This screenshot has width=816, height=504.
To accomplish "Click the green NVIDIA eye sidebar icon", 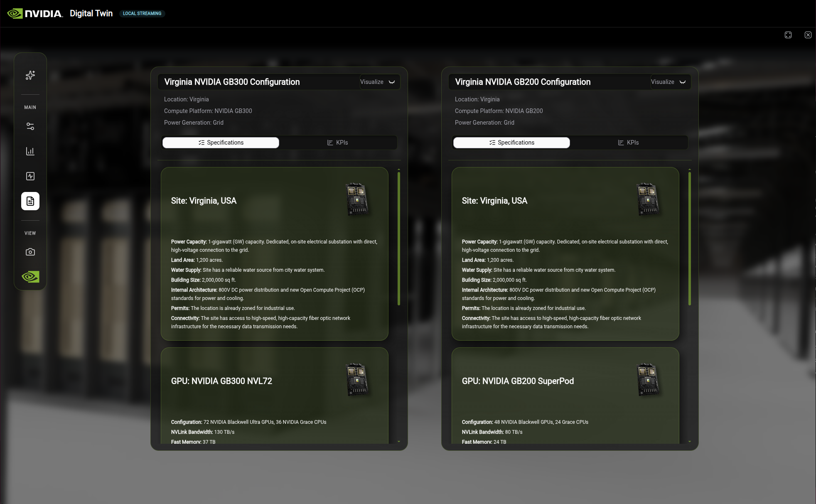I will (30, 277).
